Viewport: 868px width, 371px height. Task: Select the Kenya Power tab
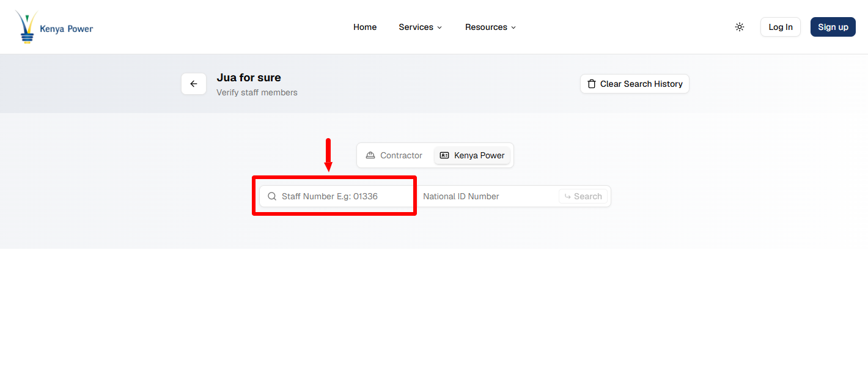pos(472,155)
